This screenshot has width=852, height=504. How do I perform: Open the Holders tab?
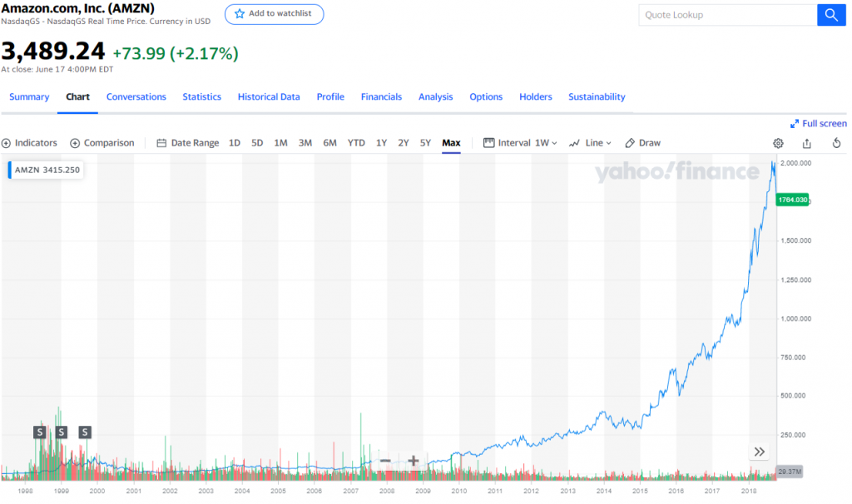535,96
